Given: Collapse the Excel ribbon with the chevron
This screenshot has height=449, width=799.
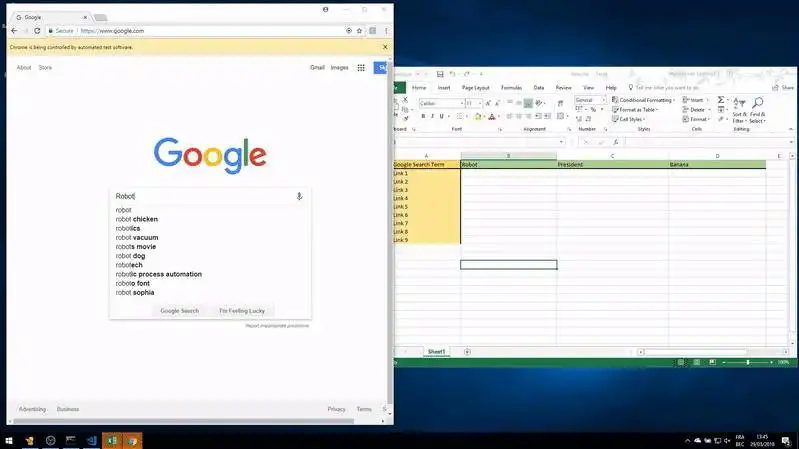Looking at the screenshot, I should 791,129.
